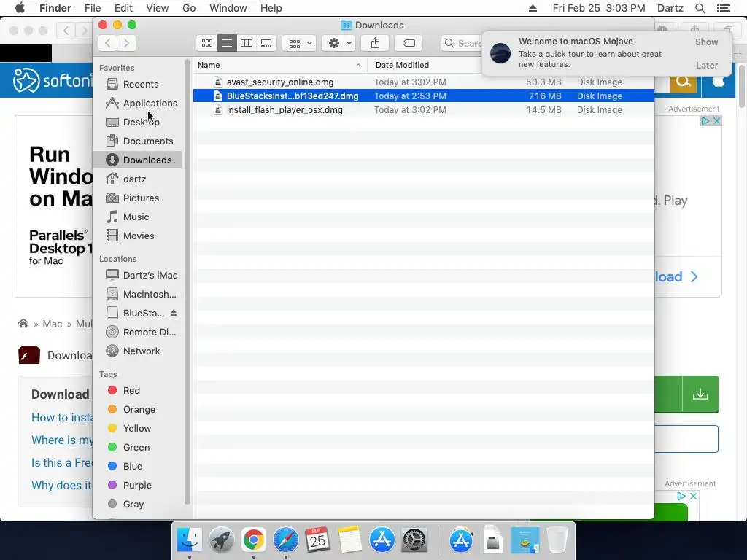Open the Apple menu

click(x=20, y=8)
